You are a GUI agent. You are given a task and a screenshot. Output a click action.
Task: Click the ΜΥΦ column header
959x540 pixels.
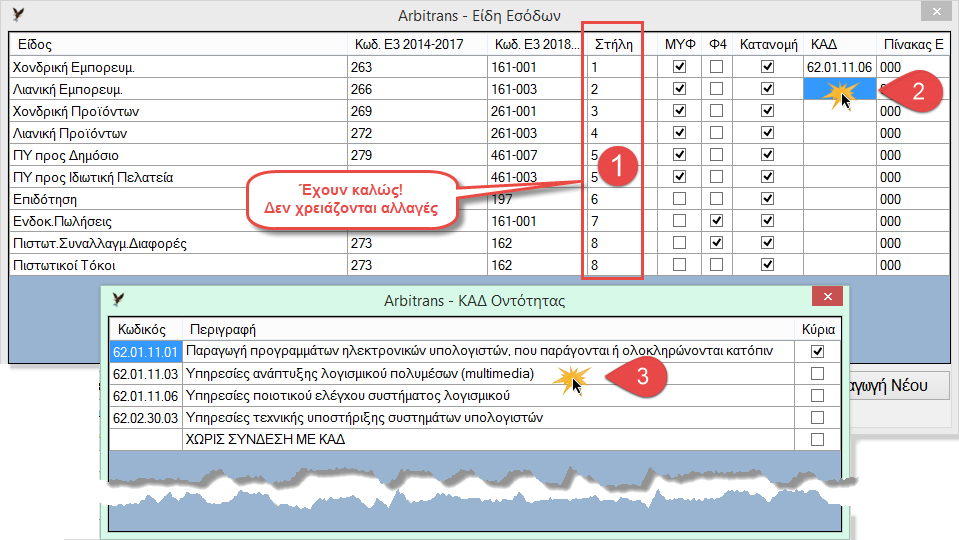tap(679, 45)
